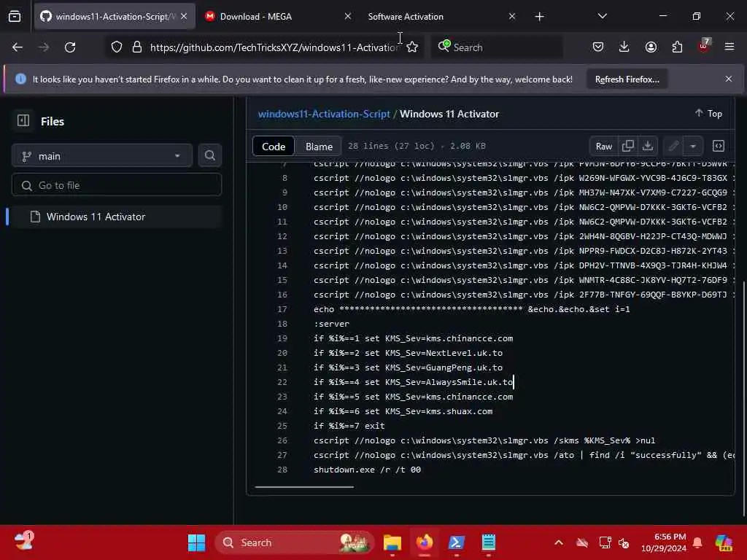
Task: Click the Firefox Search box
Action: pyautogui.click(x=498, y=47)
